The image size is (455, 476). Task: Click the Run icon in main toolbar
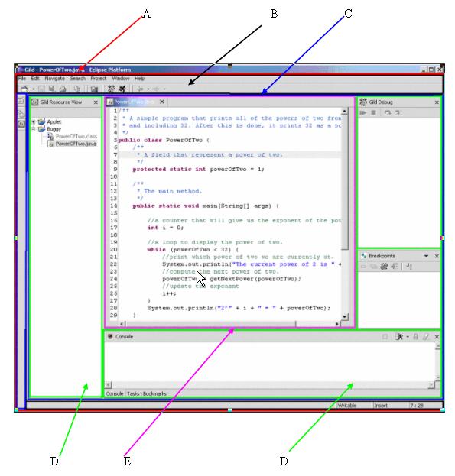click(x=122, y=89)
